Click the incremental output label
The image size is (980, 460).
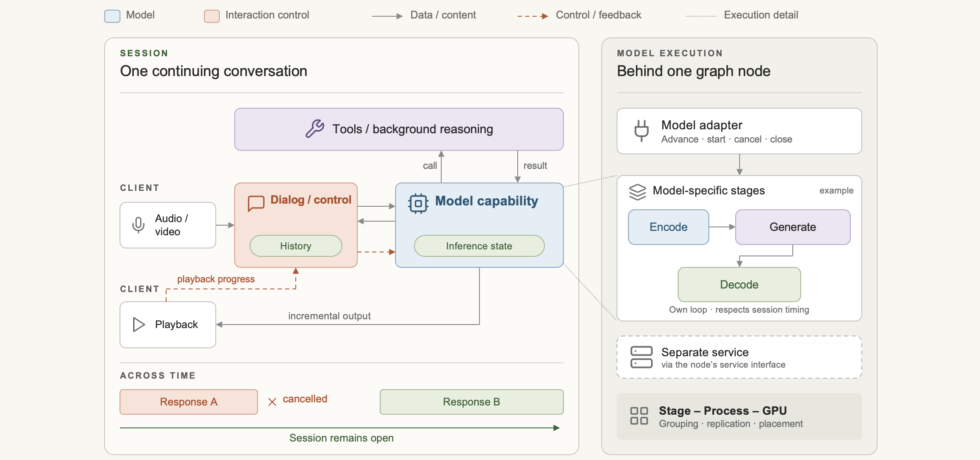pyautogui.click(x=329, y=316)
